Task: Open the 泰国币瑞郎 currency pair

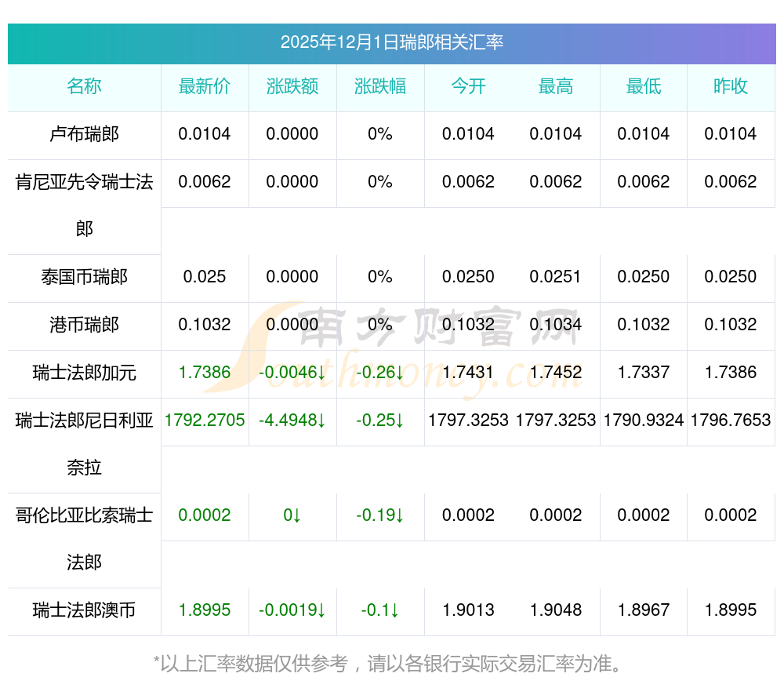Action: click(x=84, y=277)
